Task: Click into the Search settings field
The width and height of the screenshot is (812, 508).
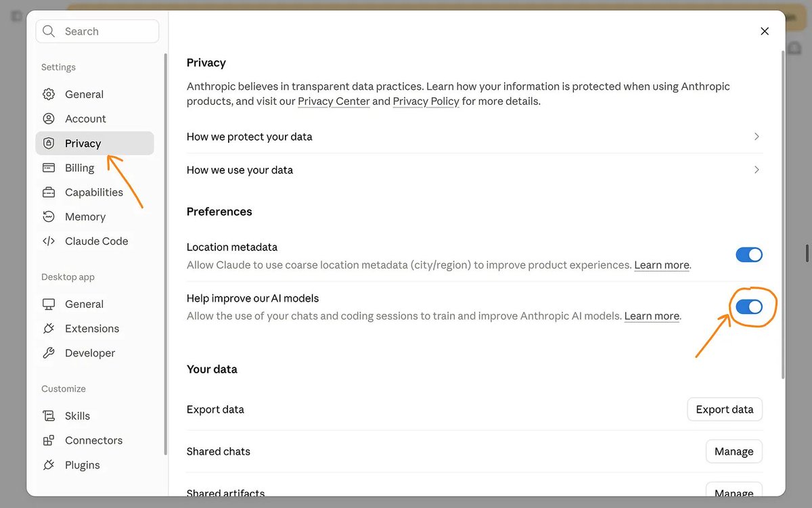Action: pos(97,31)
